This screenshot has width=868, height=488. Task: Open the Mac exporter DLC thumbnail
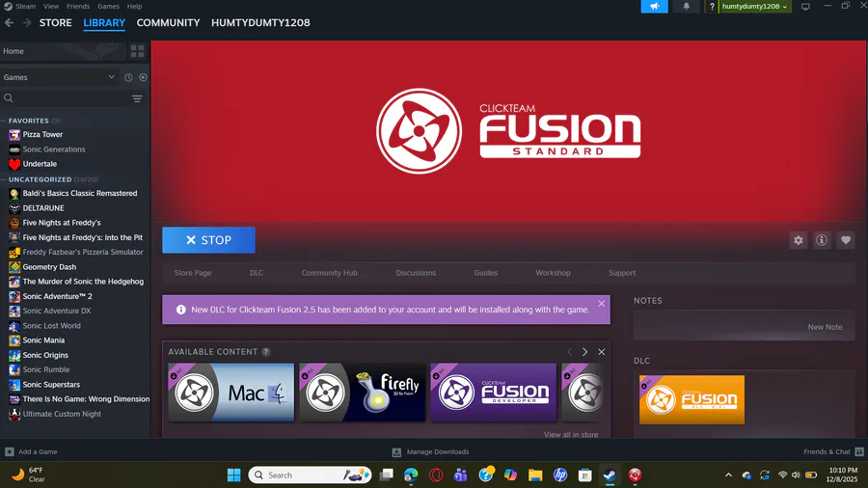coord(231,393)
